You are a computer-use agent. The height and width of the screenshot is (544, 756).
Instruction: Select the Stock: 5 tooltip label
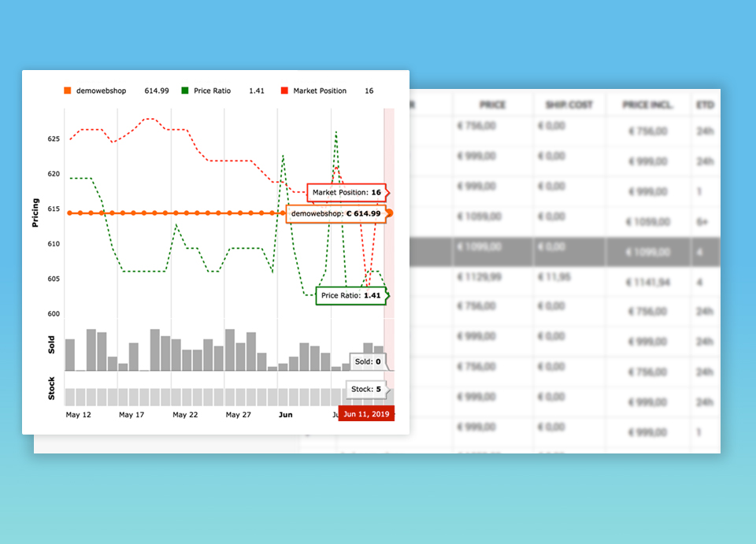point(366,389)
